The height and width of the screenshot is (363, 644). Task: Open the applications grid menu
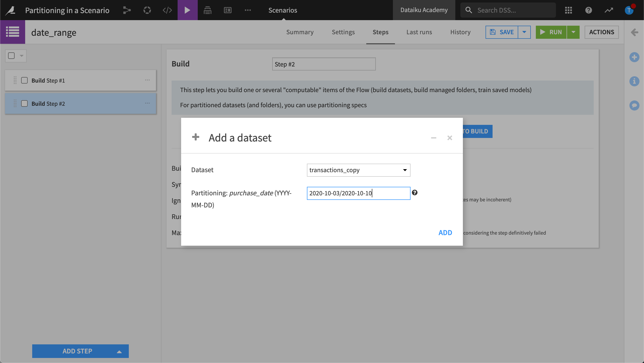point(568,10)
